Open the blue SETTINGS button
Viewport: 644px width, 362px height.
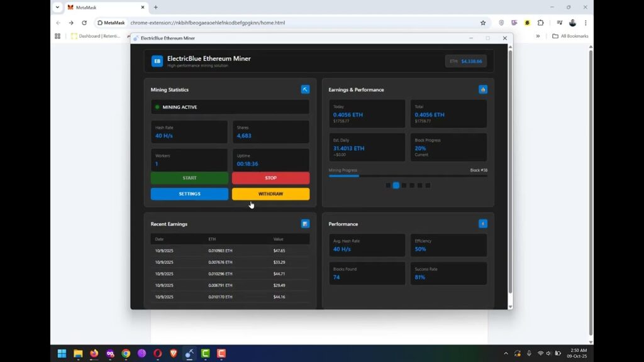[x=189, y=194]
